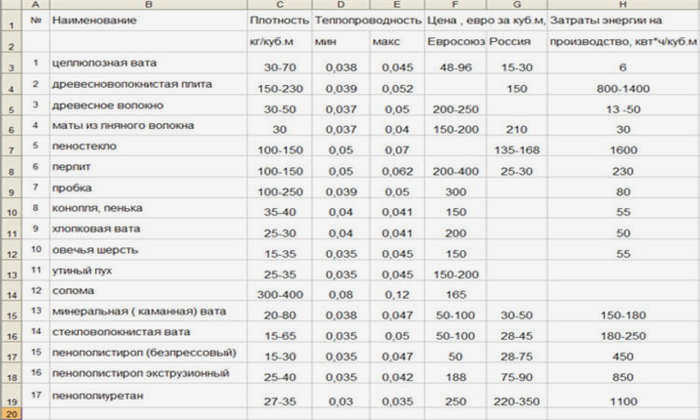
Task: Click the 'пеностекло' name cell
Action: point(149,146)
